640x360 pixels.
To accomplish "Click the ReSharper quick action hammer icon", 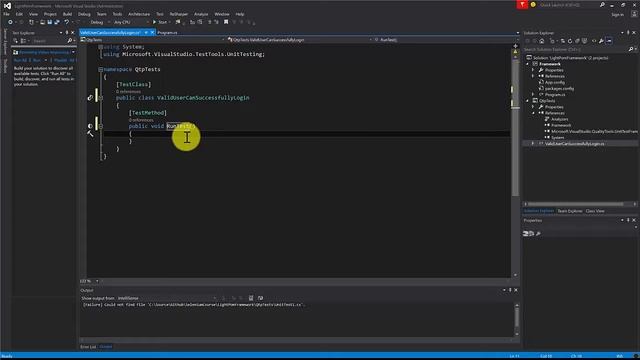I will [90, 134].
